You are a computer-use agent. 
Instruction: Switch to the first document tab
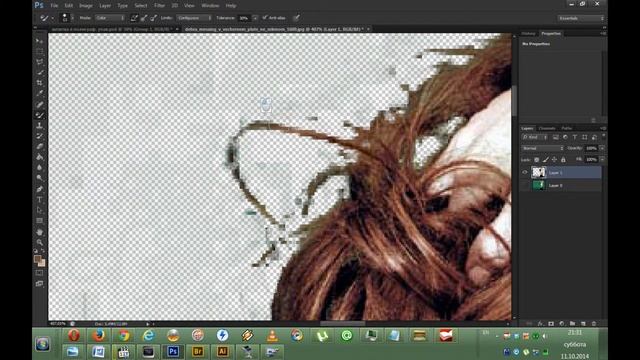113,29
